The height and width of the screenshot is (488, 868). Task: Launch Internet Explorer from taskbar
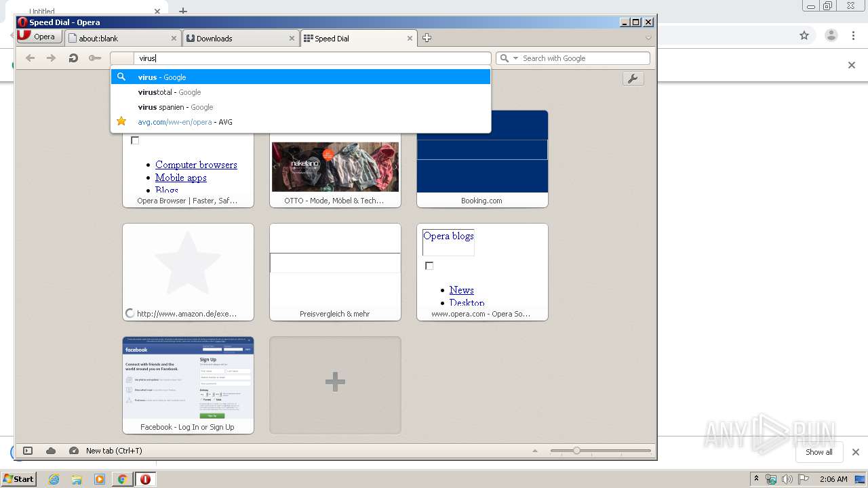(54, 479)
